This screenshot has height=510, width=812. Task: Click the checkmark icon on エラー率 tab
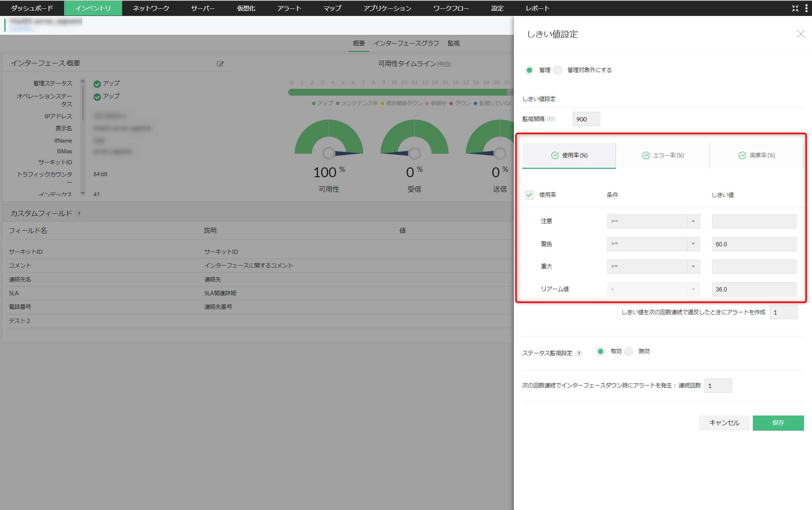tap(646, 156)
